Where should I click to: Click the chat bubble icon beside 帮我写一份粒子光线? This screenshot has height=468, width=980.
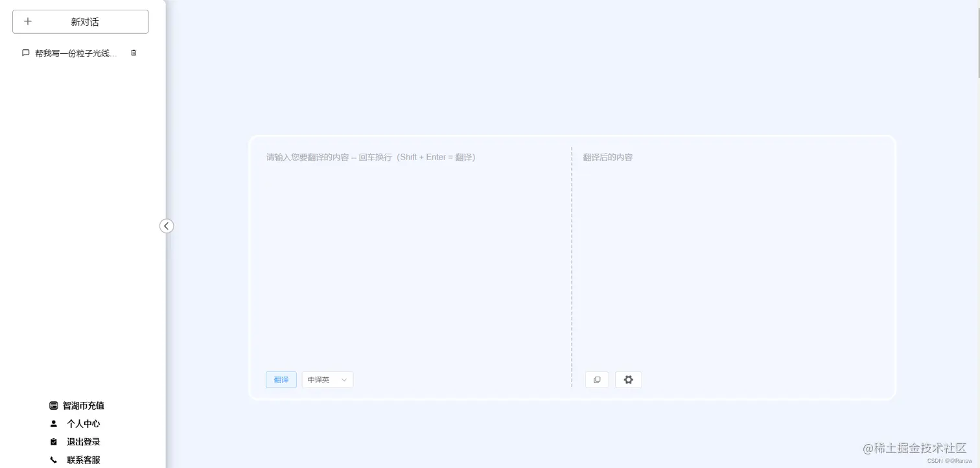tap(25, 53)
